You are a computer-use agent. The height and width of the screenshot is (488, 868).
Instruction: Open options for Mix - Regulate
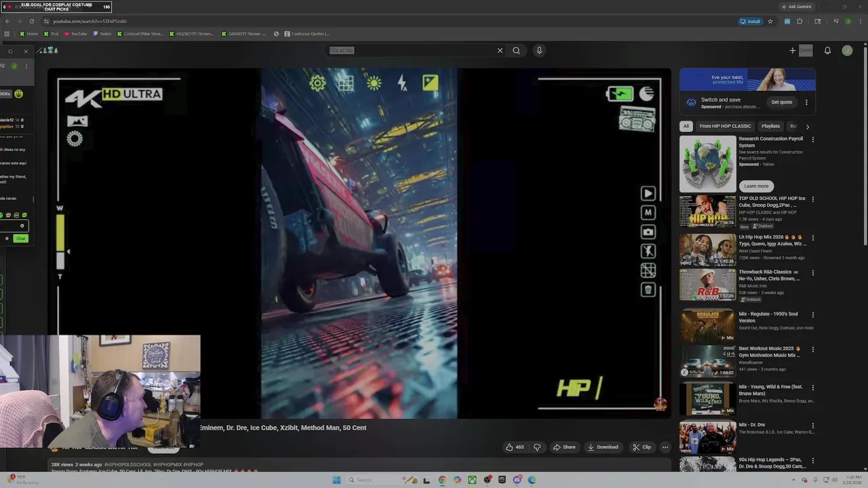(812, 315)
